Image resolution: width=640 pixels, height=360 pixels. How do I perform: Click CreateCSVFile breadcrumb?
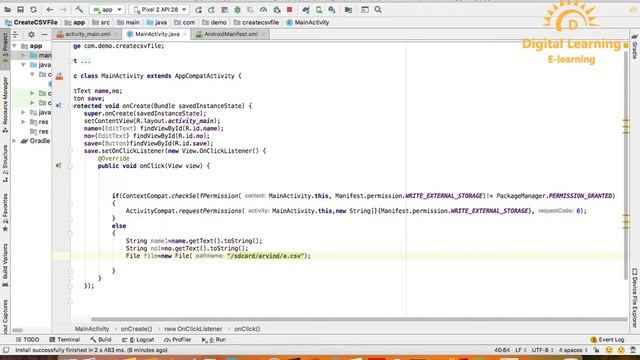click(x=31, y=22)
